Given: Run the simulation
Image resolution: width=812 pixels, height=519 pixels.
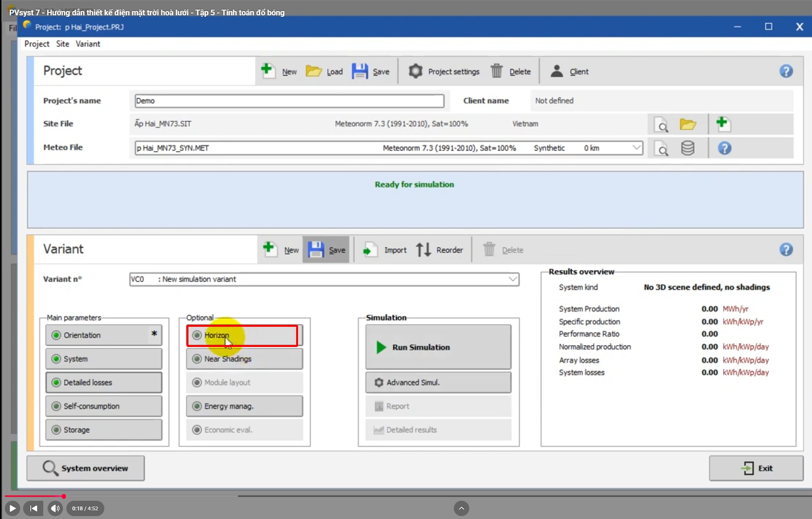Looking at the screenshot, I should point(438,347).
